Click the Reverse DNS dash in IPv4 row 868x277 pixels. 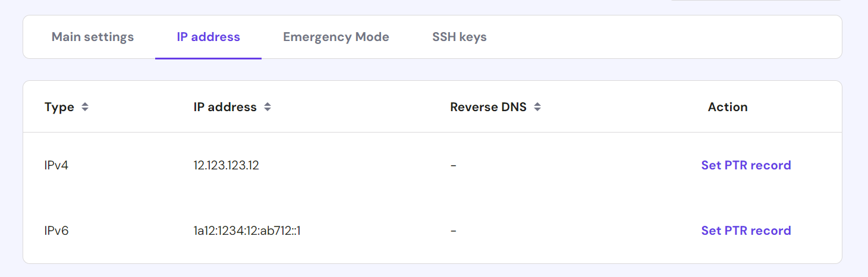(x=453, y=165)
